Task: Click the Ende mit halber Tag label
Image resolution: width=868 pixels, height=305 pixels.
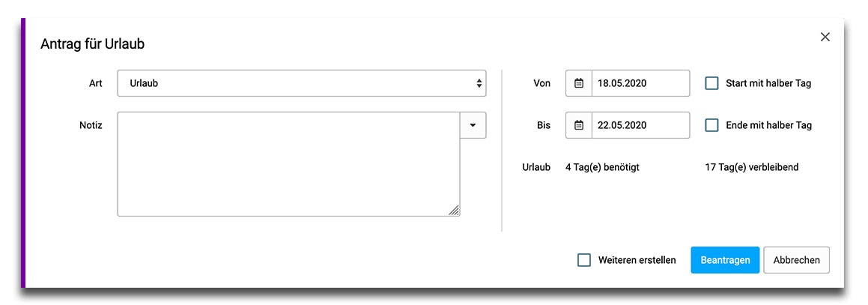Action: (768, 125)
